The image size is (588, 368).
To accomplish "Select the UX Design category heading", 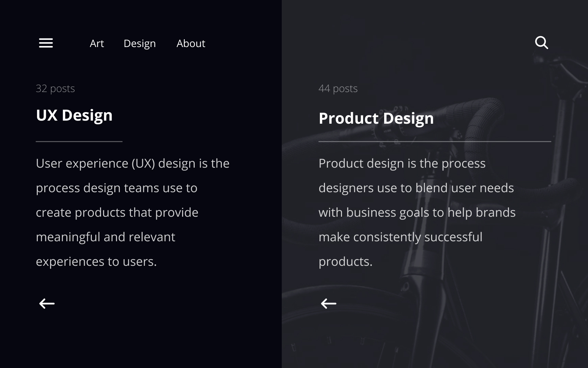I will (x=75, y=116).
